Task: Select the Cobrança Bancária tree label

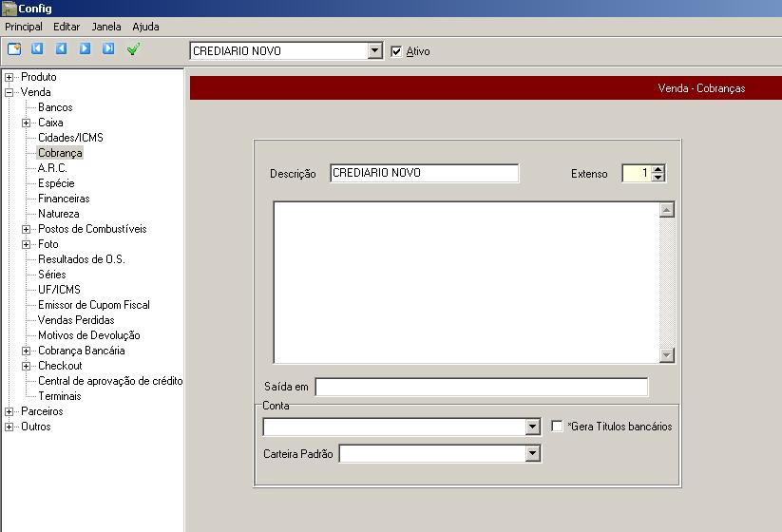Action: point(82,351)
